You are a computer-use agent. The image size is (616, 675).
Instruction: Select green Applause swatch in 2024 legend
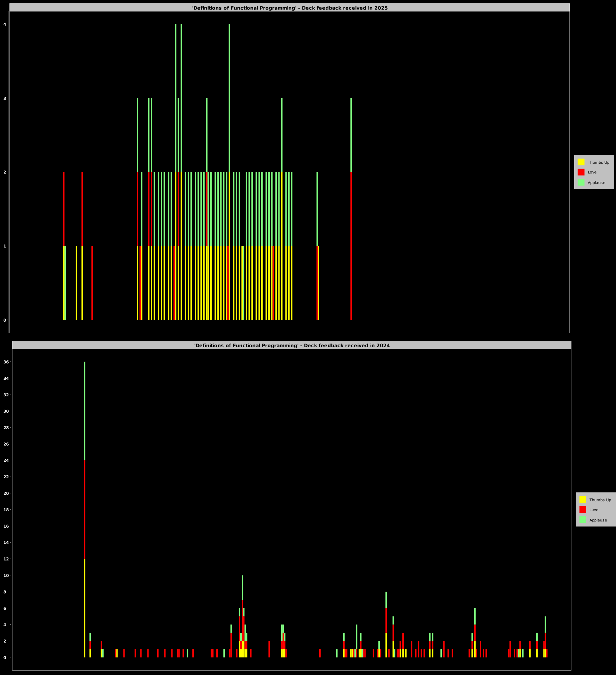click(583, 520)
